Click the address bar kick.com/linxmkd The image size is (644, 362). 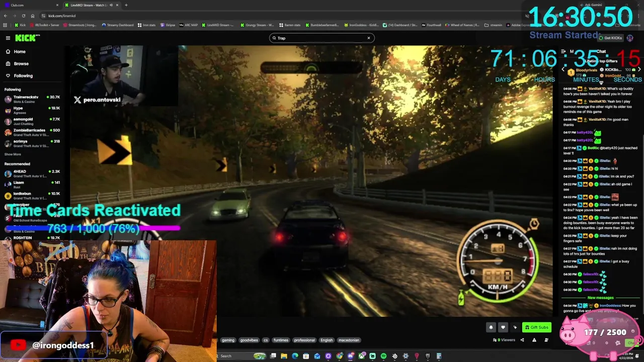click(62, 16)
